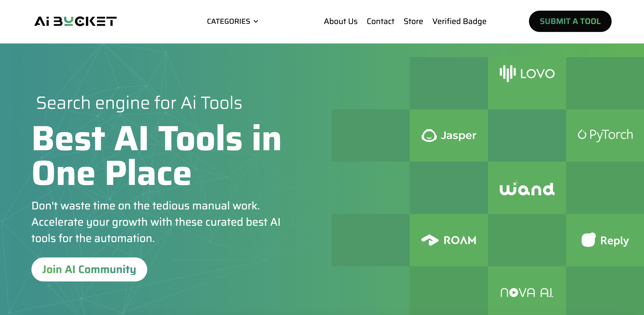Image resolution: width=644 pixels, height=315 pixels.
Task: Open the Store link
Action: pos(413,21)
